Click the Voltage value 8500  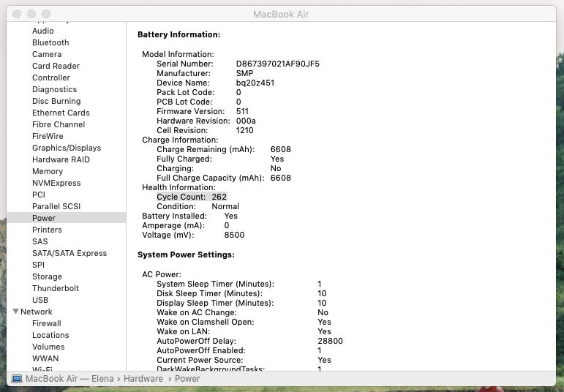(x=234, y=235)
